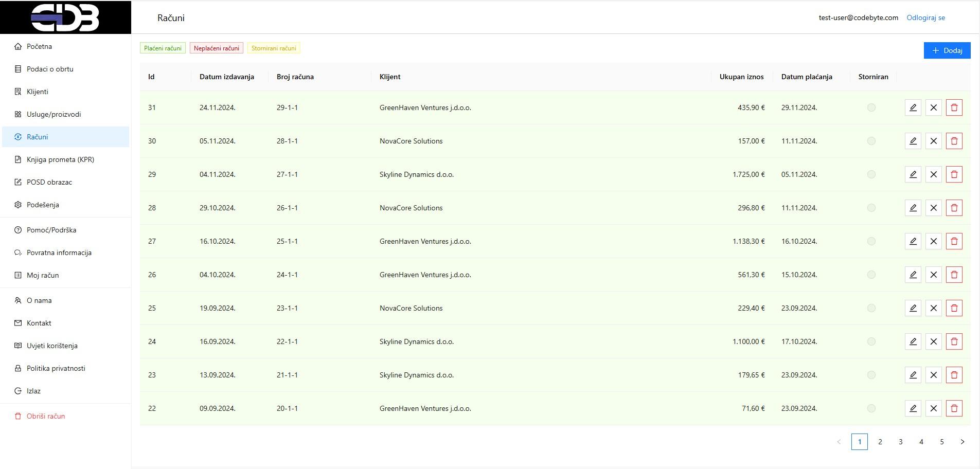
Task: Open page 3 of invoices
Action: click(x=900, y=442)
